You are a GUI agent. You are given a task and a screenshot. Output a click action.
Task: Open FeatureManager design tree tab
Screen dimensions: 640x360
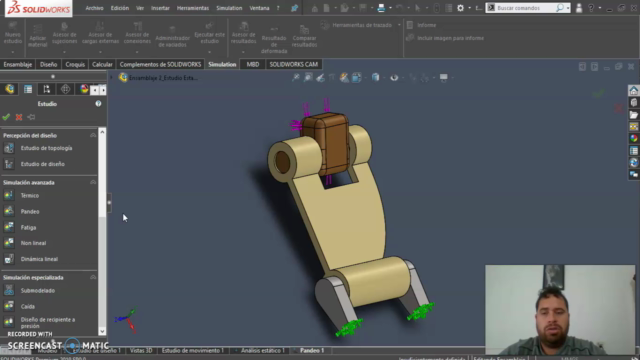point(10,89)
